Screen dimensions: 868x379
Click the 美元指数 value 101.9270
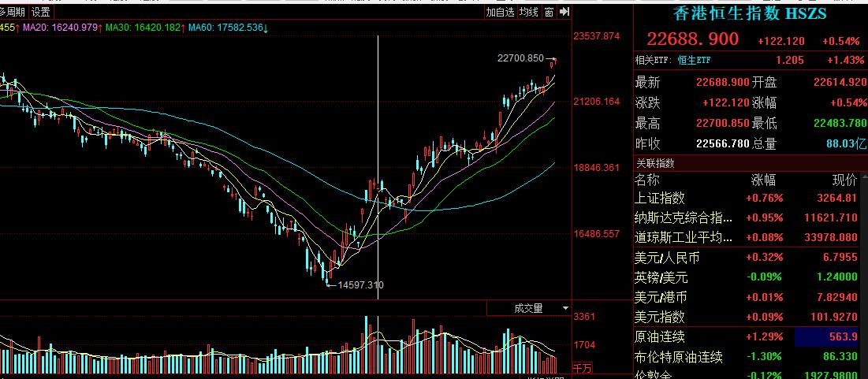click(833, 317)
